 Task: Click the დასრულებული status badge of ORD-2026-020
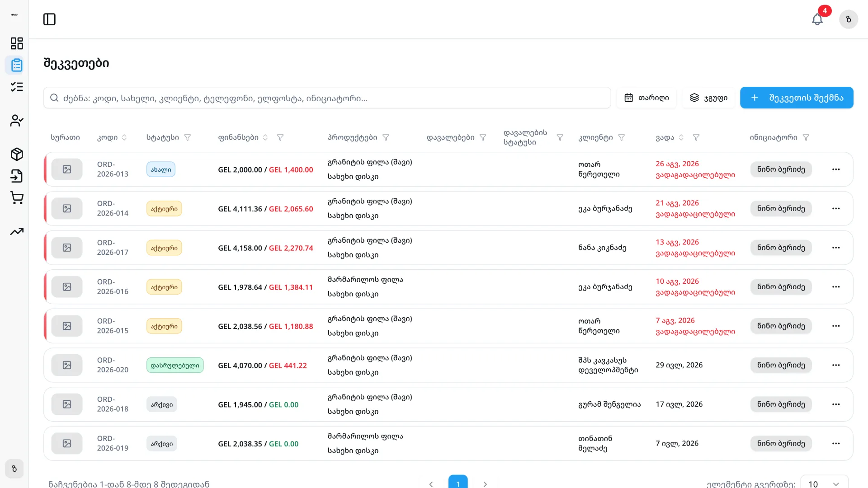pos(175,365)
